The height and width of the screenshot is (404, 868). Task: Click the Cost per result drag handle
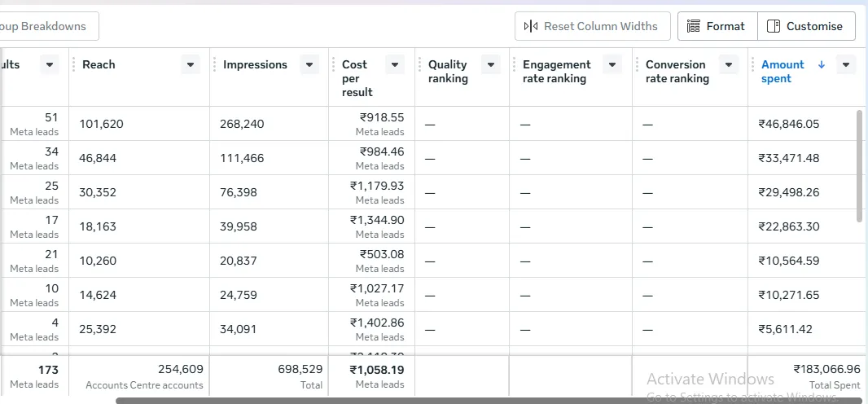334,64
